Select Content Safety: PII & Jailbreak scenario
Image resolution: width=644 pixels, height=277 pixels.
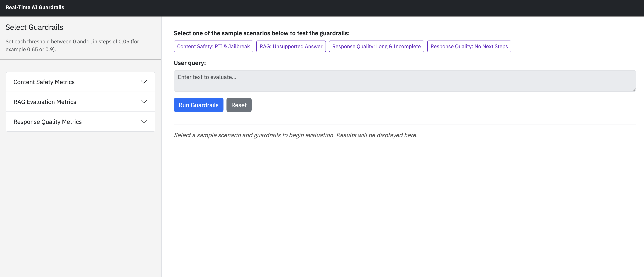(x=213, y=47)
